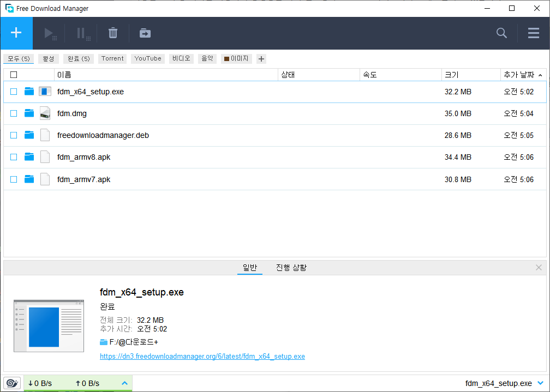Select the 이미지 tag filter

coord(236,58)
